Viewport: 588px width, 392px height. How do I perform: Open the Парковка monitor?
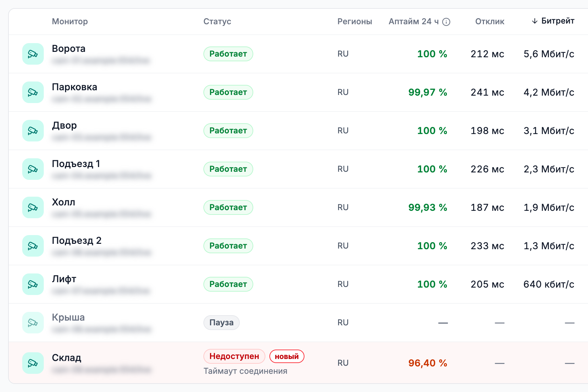(x=74, y=87)
